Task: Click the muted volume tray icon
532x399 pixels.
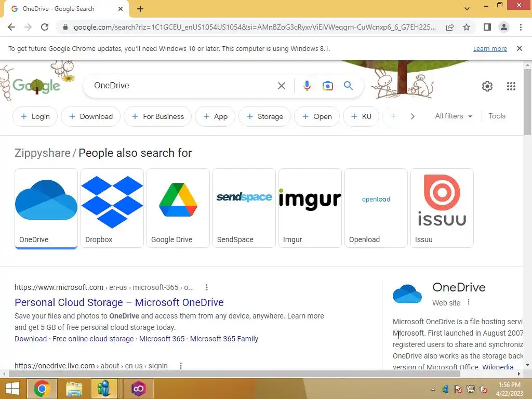Action: click(x=483, y=389)
